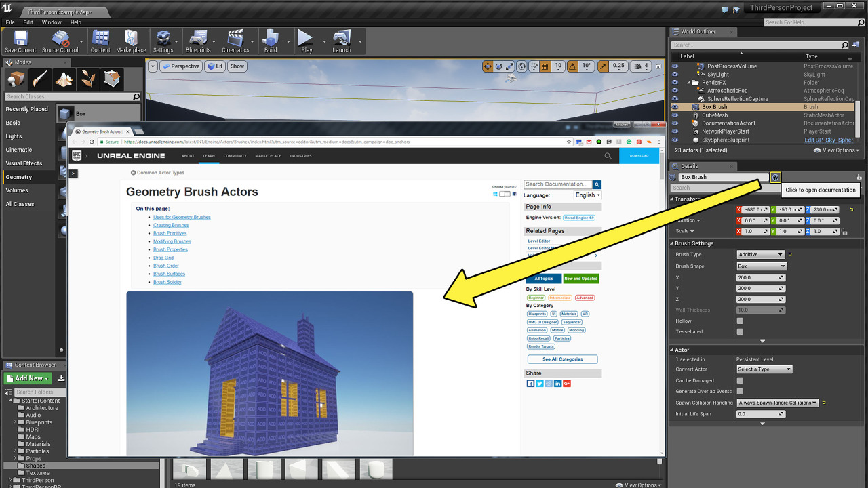868x488 pixels.
Task: Toggle Can be Damaged checkbox
Action: click(740, 380)
